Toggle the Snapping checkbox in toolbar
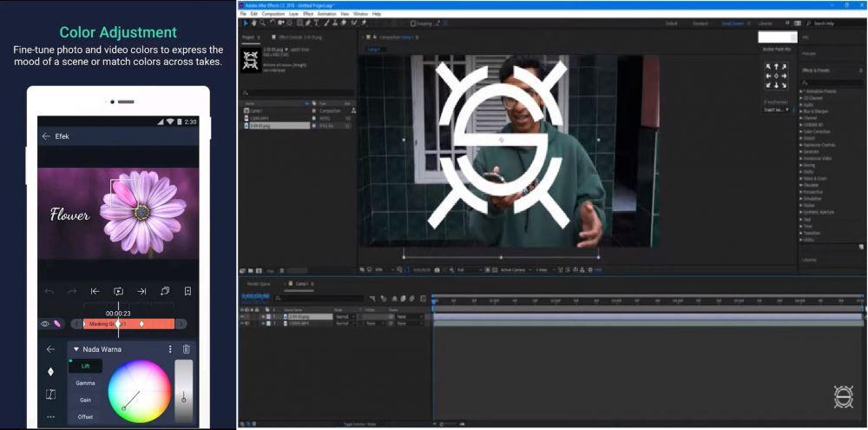The height and width of the screenshot is (430, 868). tap(413, 23)
